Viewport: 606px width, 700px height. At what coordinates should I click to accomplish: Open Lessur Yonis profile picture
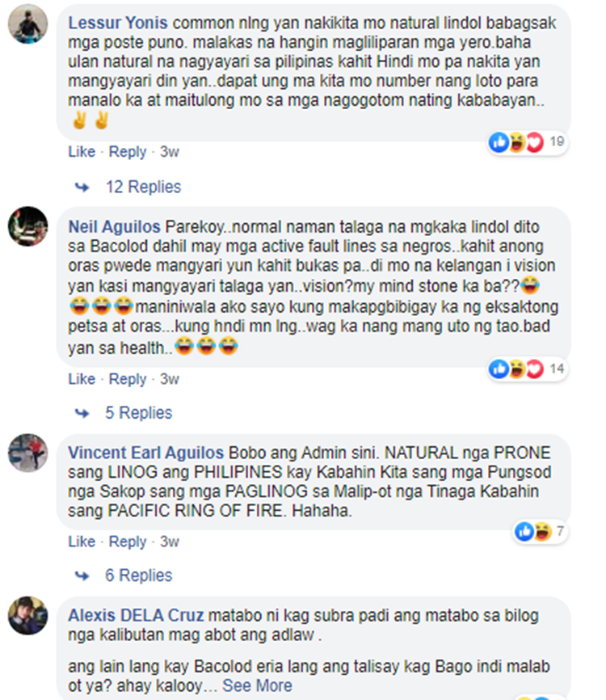(x=27, y=24)
